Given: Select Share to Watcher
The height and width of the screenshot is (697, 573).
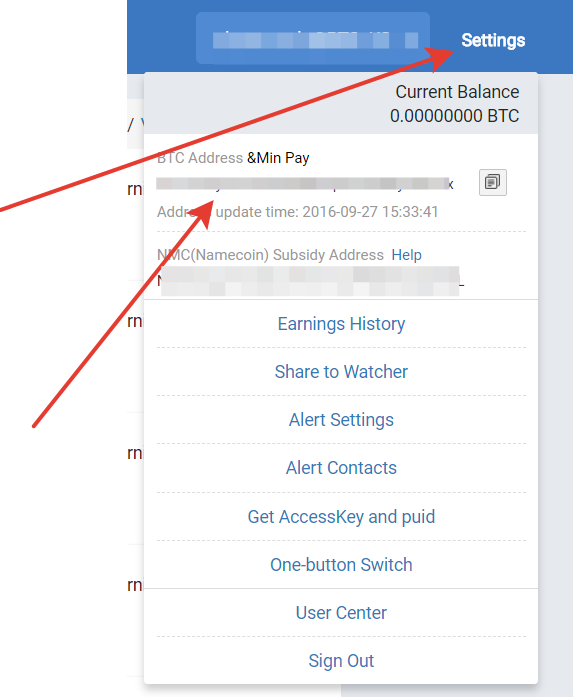Looking at the screenshot, I should click(x=341, y=372).
